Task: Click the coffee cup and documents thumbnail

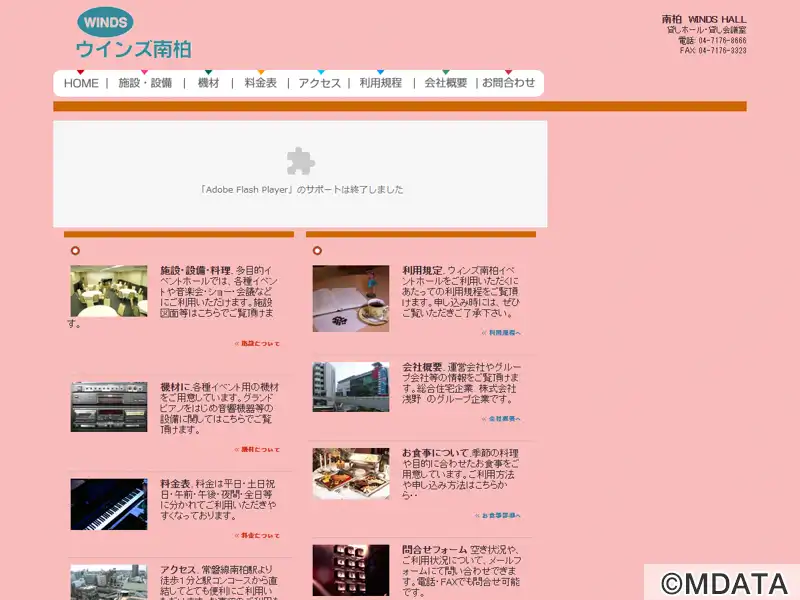Action: [x=351, y=298]
